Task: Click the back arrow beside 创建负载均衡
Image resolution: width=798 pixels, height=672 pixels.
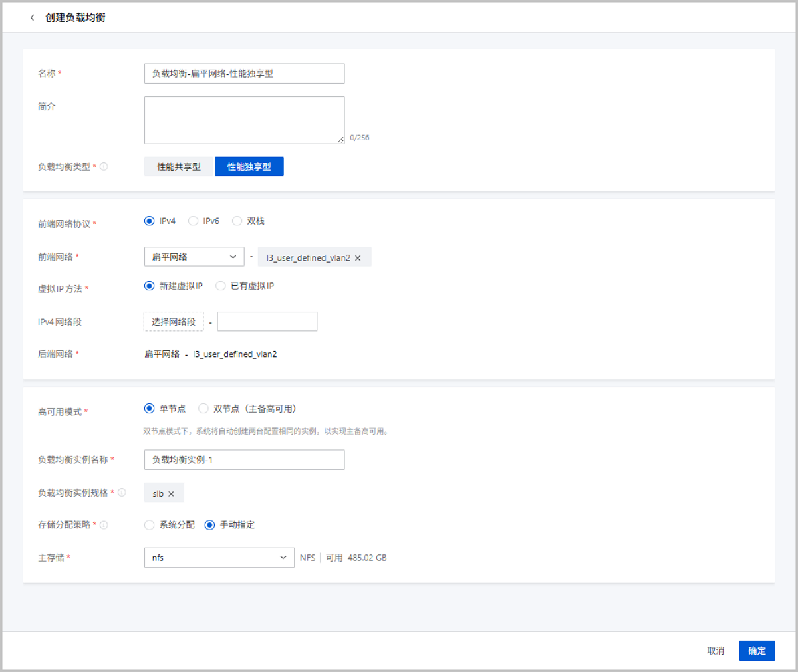Action: [x=32, y=18]
